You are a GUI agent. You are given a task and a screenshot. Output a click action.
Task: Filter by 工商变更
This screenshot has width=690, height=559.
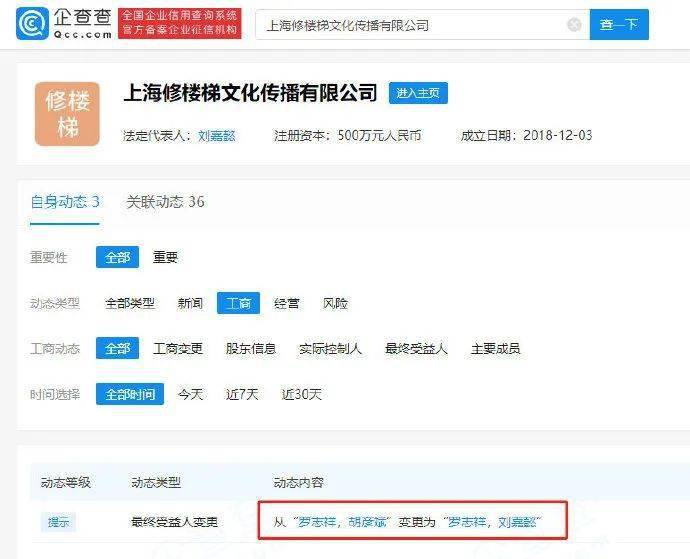tap(178, 349)
